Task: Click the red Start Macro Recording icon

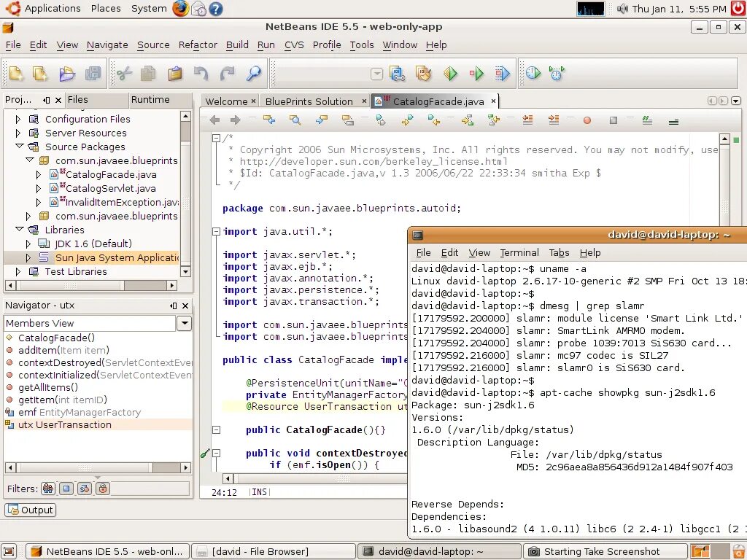Action: (x=587, y=120)
